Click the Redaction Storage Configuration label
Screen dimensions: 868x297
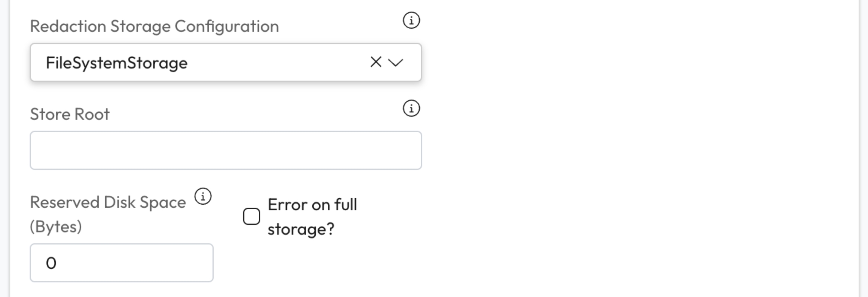pyautogui.click(x=154, y=26)
